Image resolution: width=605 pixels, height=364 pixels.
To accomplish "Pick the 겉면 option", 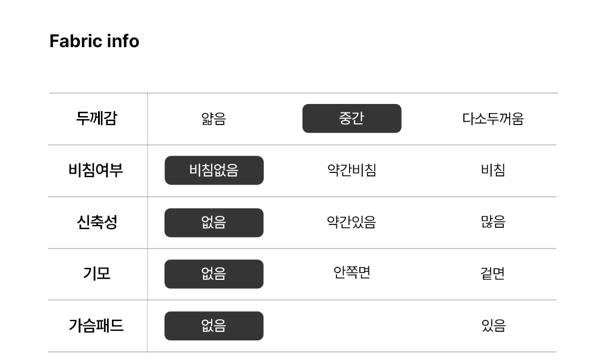I will click(492, 274).
